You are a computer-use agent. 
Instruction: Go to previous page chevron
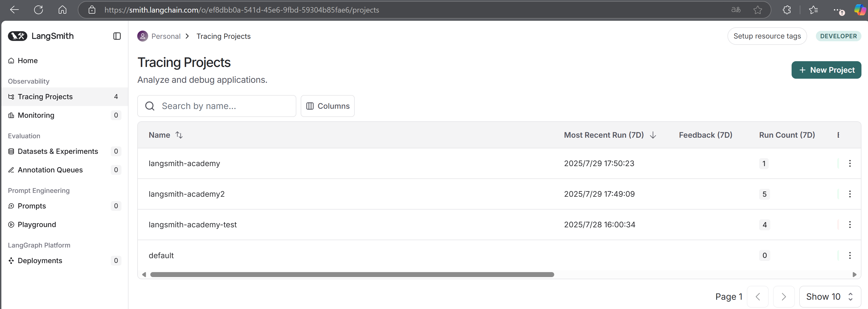757,297
